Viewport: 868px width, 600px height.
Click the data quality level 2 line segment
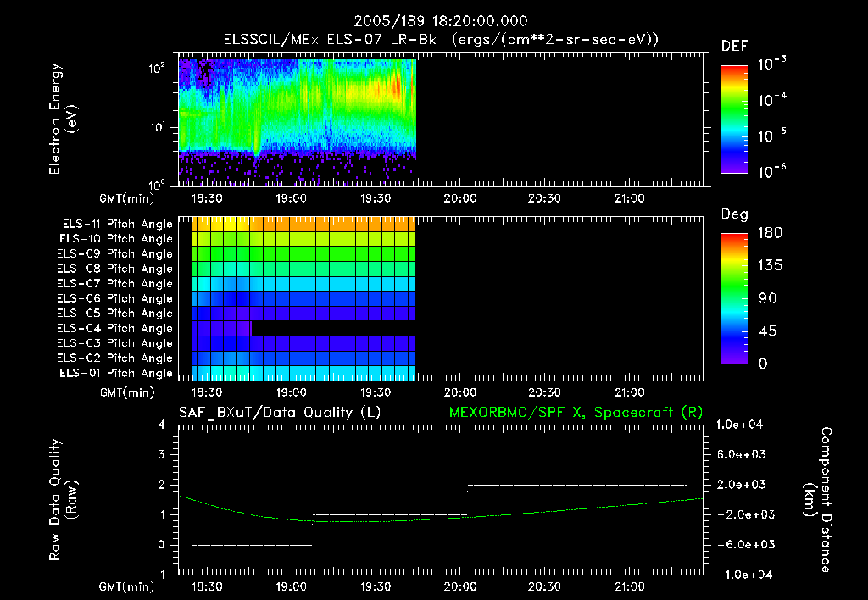[578, 485]
